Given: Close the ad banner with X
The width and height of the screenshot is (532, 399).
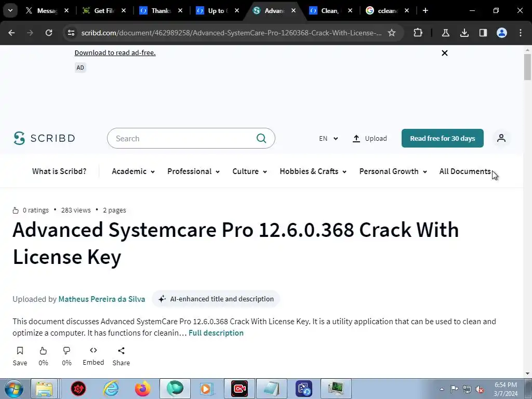Looking at the screenshot, I should (x=445, y=53).
